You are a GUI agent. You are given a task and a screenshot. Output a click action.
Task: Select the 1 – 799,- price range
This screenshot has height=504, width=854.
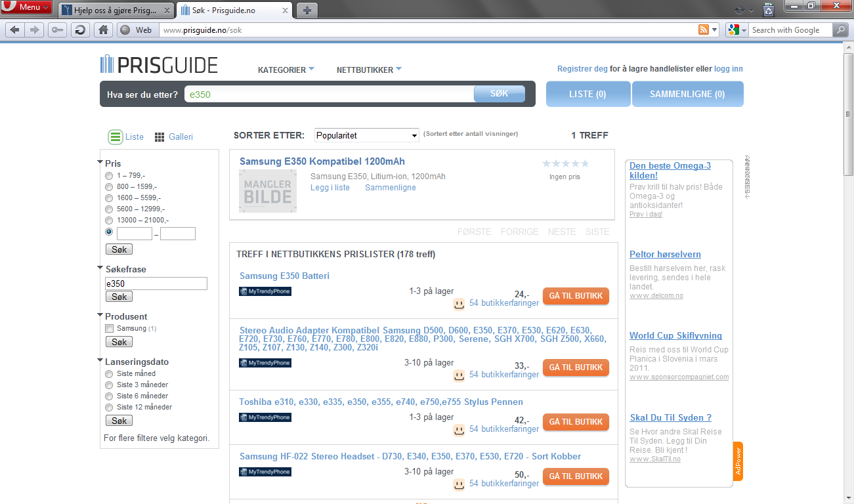[109, 176]
